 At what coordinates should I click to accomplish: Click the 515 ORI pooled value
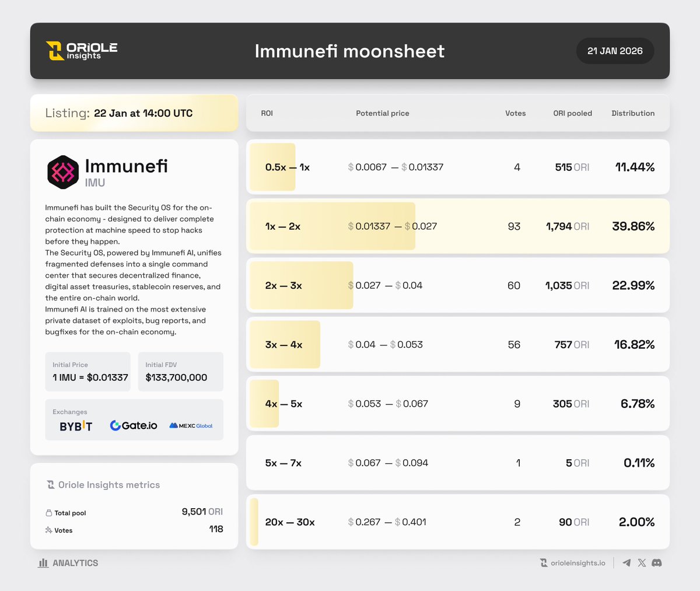[572, 167]
